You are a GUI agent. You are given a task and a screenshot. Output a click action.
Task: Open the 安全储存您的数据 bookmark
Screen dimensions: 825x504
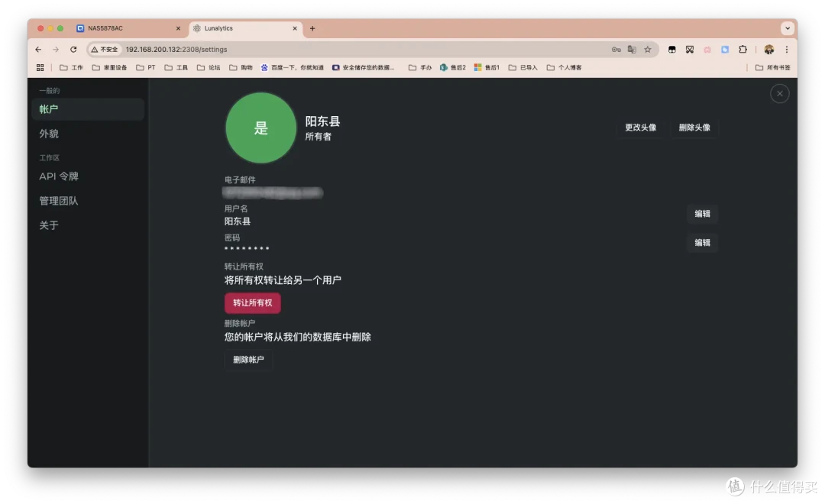click(363, 67)
